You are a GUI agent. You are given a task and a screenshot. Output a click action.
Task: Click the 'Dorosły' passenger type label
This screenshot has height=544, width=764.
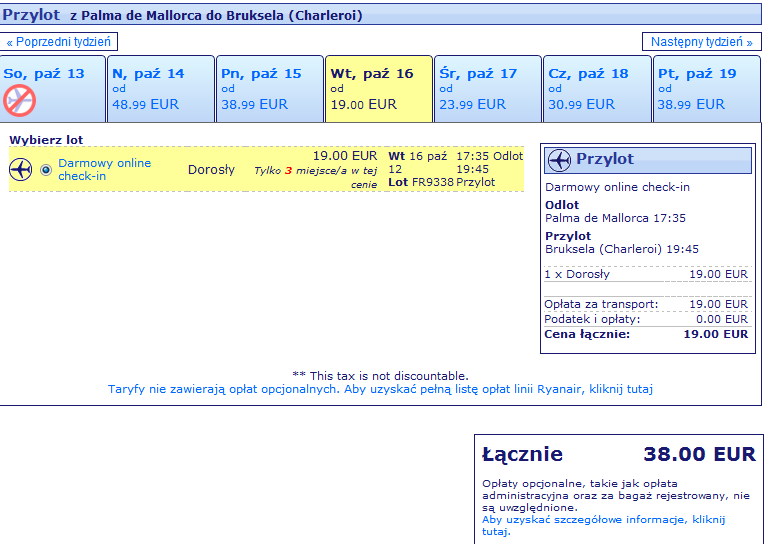coord(211,170)
